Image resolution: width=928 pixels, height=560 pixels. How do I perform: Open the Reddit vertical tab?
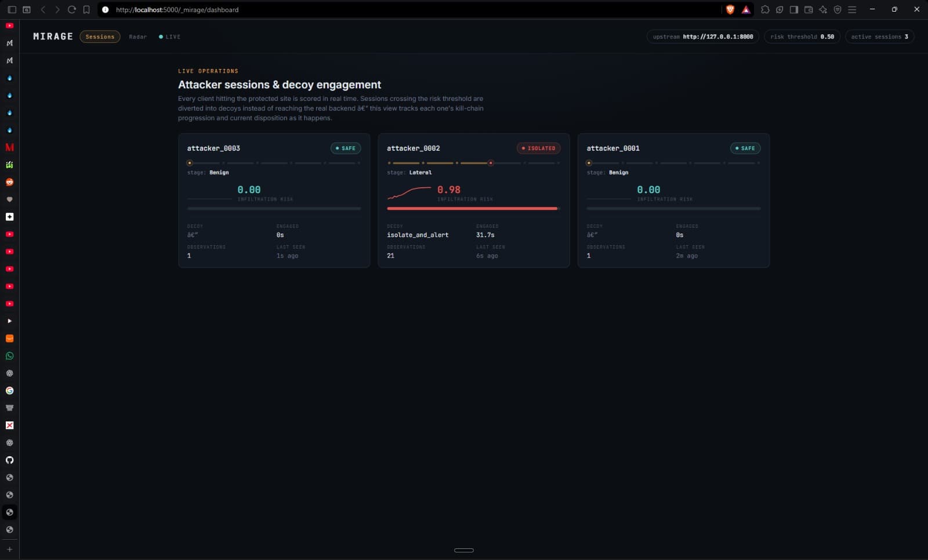[9, 182]
